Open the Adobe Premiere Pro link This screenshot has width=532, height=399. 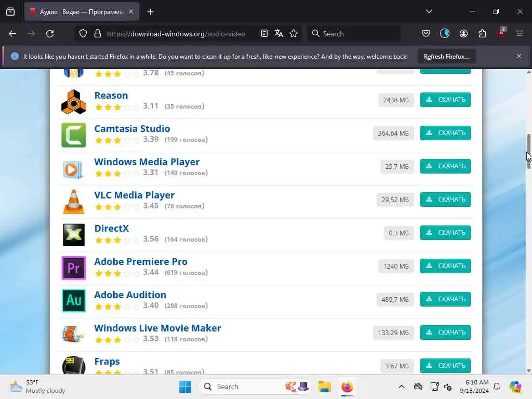tap(140, 262)
